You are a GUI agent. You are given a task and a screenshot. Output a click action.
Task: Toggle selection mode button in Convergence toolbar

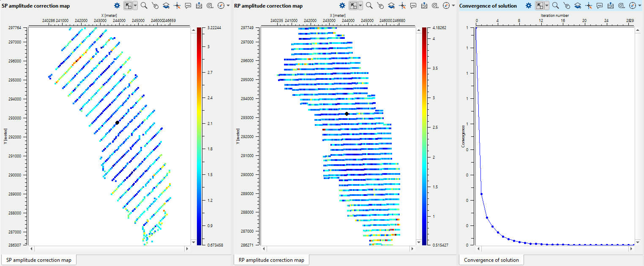(539, 5)
